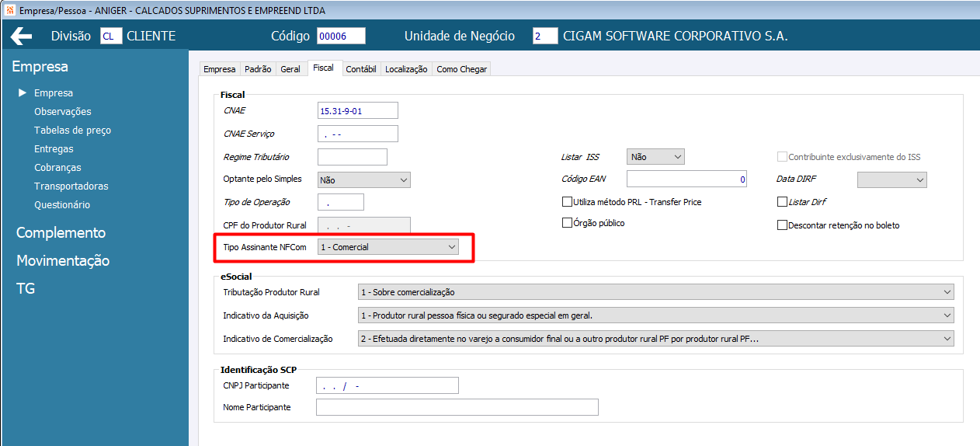Select Empresa item under Empresa section

[x=54, y=93]
